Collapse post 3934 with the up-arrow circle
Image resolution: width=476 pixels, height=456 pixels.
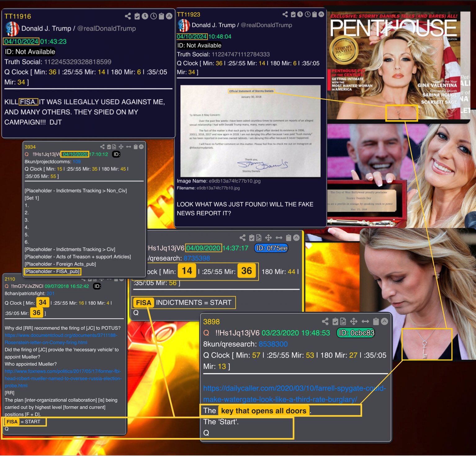[x=141, y=147]
